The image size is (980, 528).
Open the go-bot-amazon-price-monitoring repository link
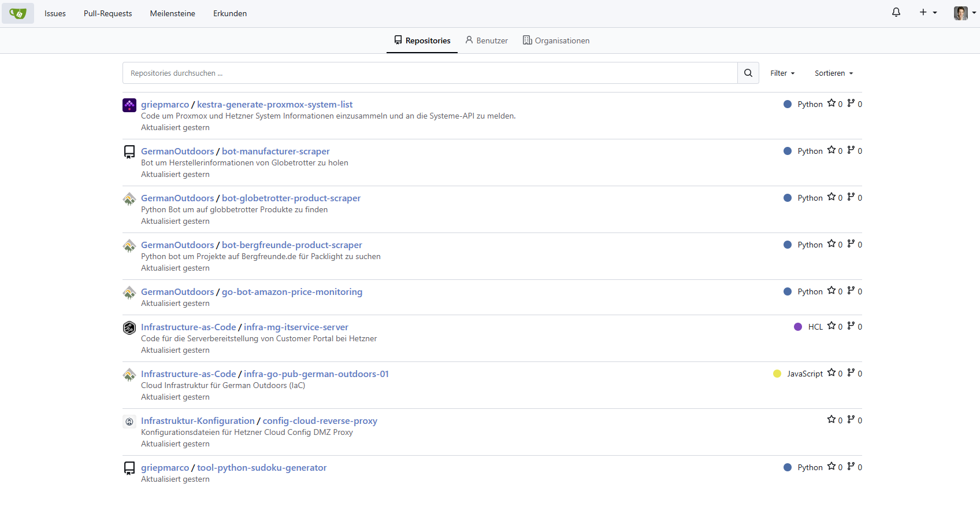click(292, 292)
